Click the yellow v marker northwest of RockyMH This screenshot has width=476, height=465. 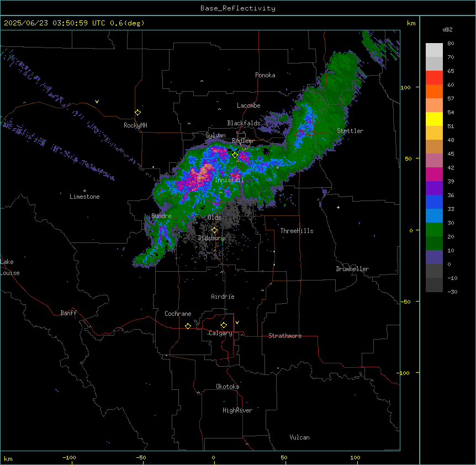(97, 102)
